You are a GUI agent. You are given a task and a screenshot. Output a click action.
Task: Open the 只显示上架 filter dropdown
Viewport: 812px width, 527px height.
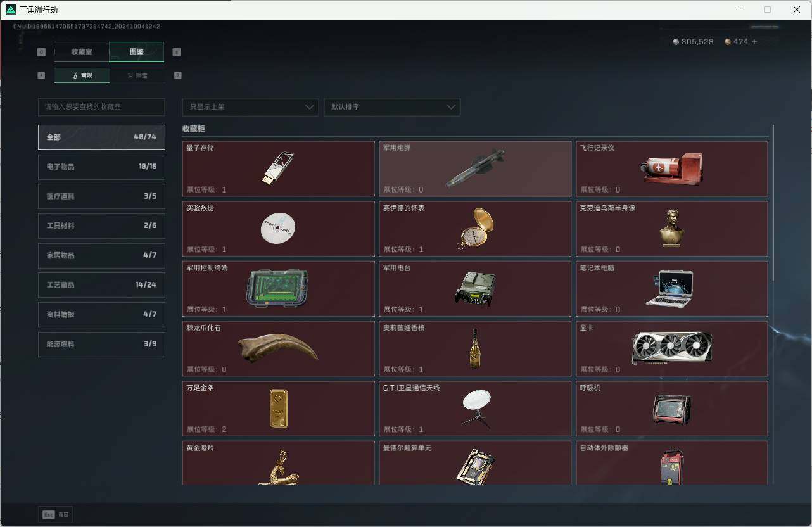[250, 107]
